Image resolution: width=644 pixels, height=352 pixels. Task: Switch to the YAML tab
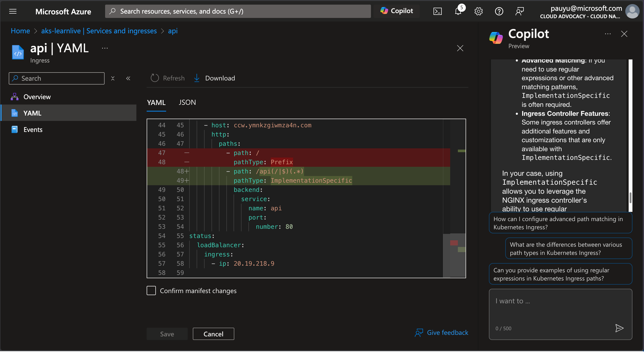(156, 102)
